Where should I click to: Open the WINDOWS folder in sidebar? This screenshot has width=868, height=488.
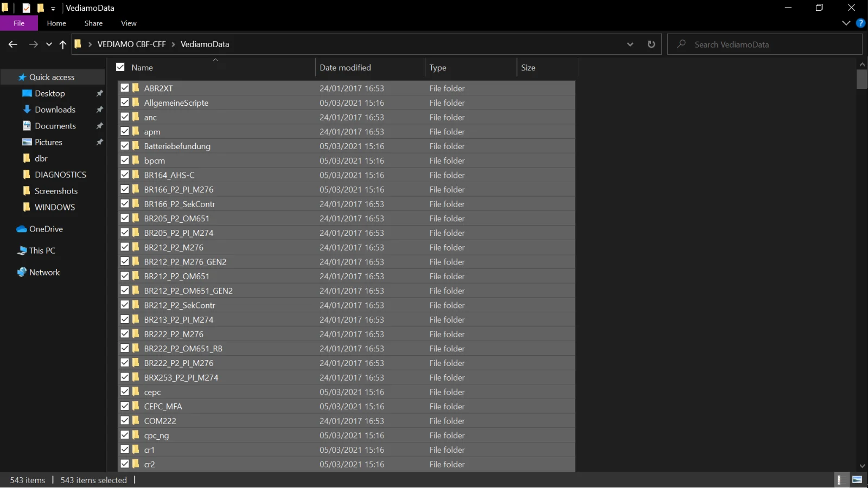point(55,207)
